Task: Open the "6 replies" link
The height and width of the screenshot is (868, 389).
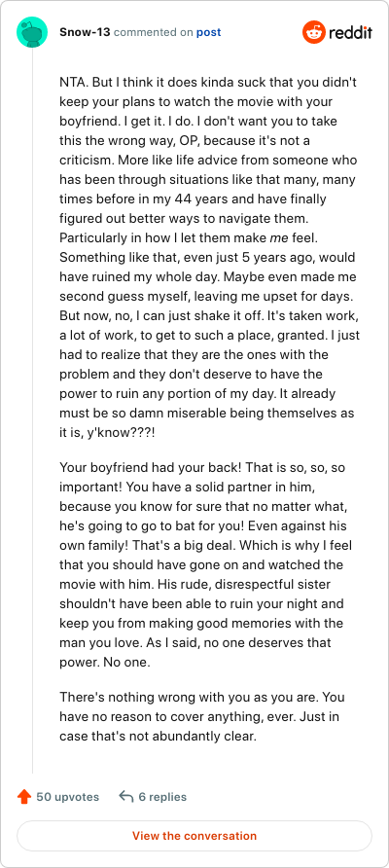Action: [162, 797]
